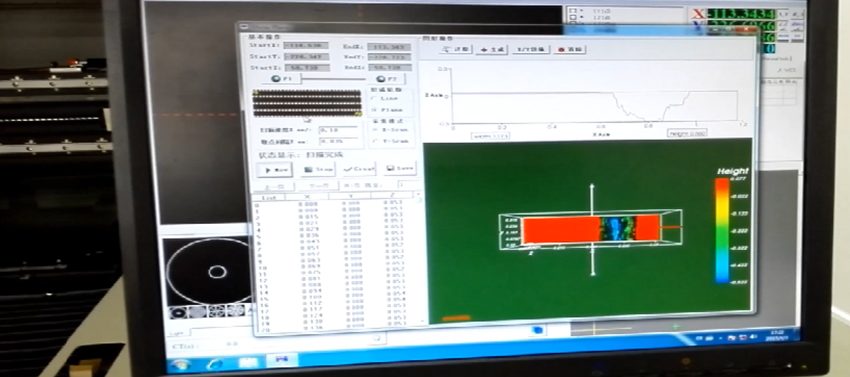Click the plus generate chart button

(x=492, y=49)
